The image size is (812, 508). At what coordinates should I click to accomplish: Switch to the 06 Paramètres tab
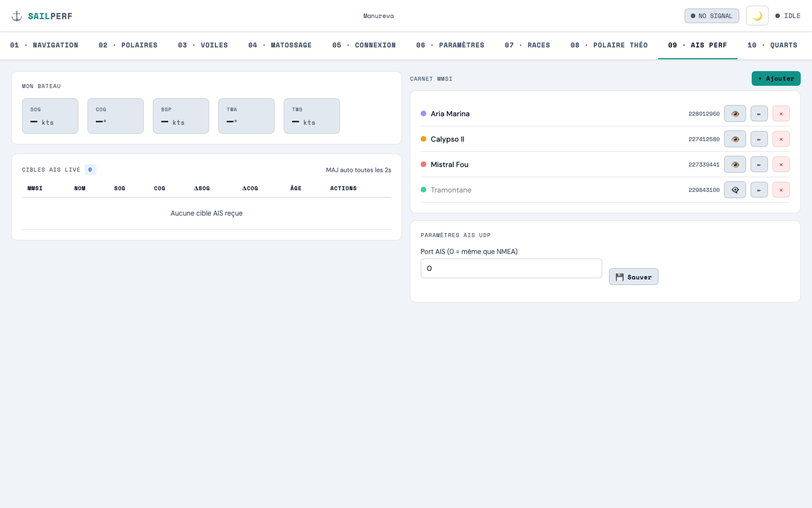[450, 45]
